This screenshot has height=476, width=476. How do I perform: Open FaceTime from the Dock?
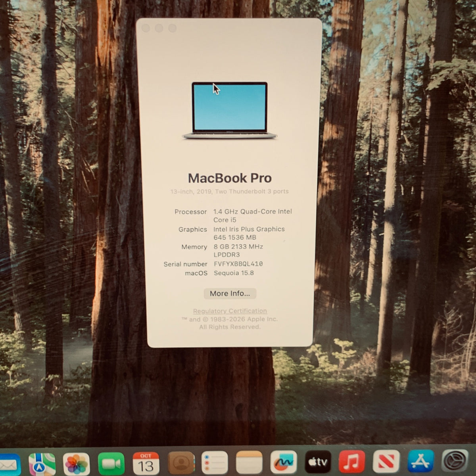pyautogui.click(x=111, y=463)
